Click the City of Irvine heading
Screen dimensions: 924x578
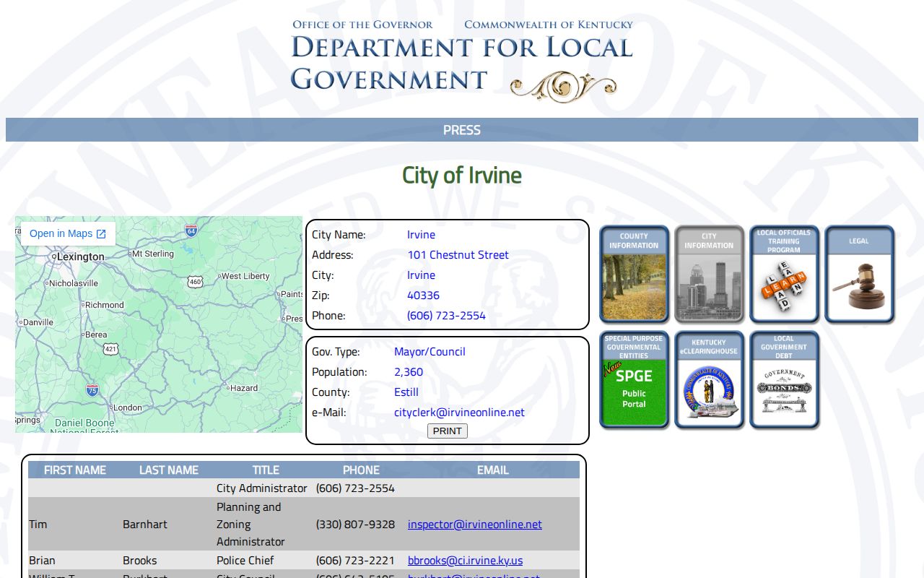coord(462,176)
